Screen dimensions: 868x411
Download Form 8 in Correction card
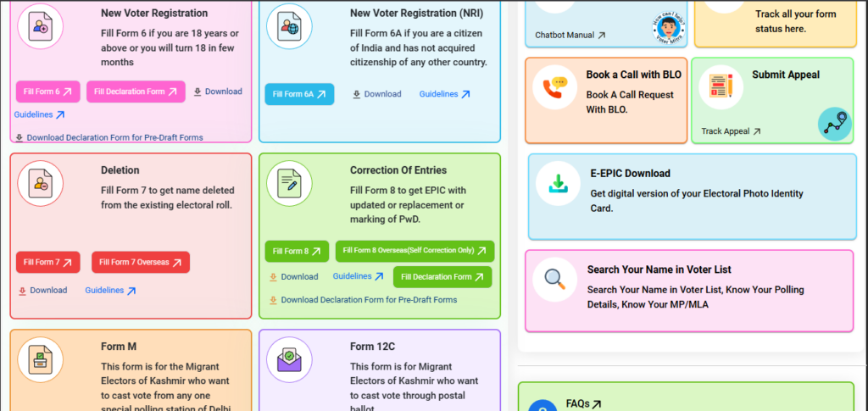pyautogui.click(x=294, y=276)
